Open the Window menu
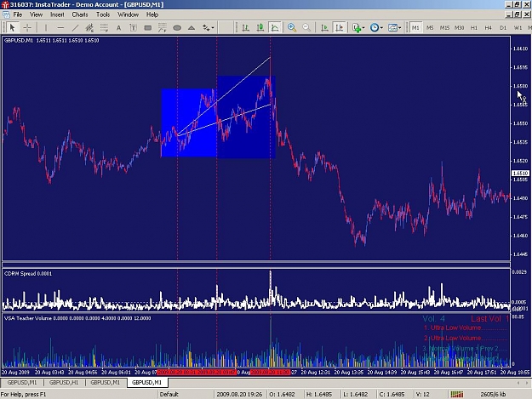The image size is (532, 399). point(128,14)
